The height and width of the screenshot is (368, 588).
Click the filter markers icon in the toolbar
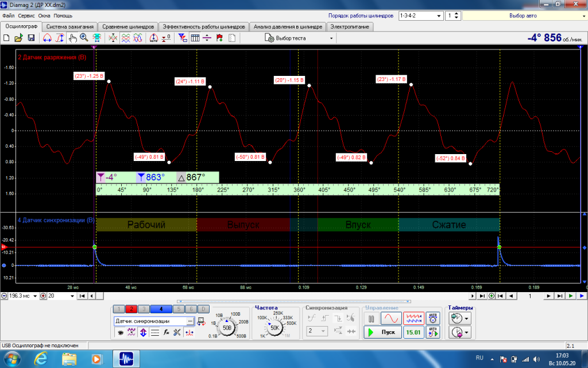coord(183,38)
